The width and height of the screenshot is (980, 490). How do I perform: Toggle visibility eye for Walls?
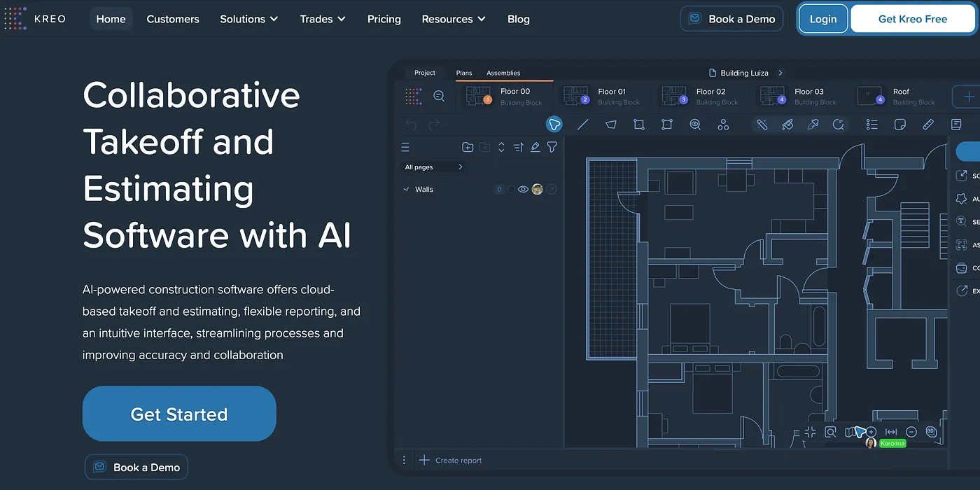[523, 189]
